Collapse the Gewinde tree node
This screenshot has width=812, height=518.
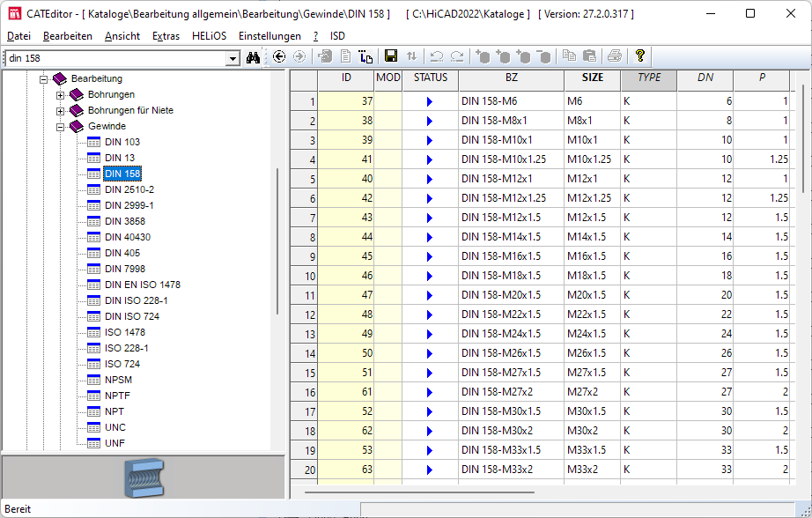(x=61, y=126)
